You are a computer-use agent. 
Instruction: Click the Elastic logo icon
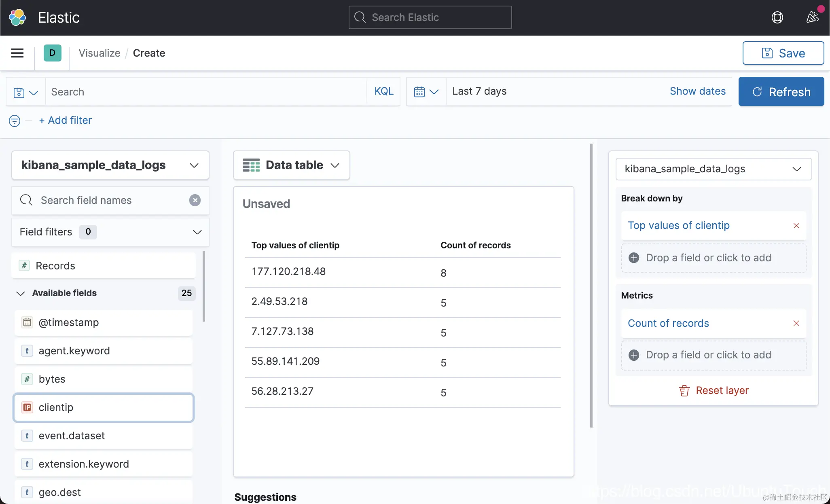click(17, 17)
